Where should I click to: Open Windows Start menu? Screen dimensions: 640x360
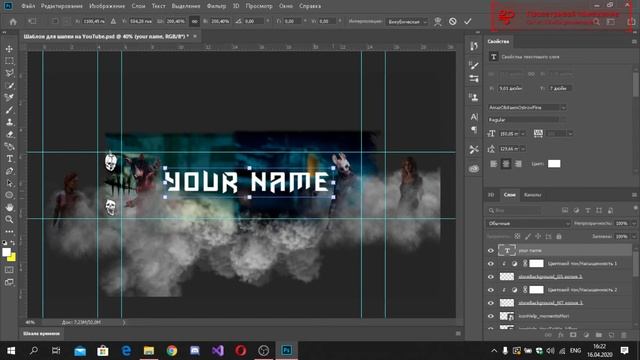click(11, 350)
